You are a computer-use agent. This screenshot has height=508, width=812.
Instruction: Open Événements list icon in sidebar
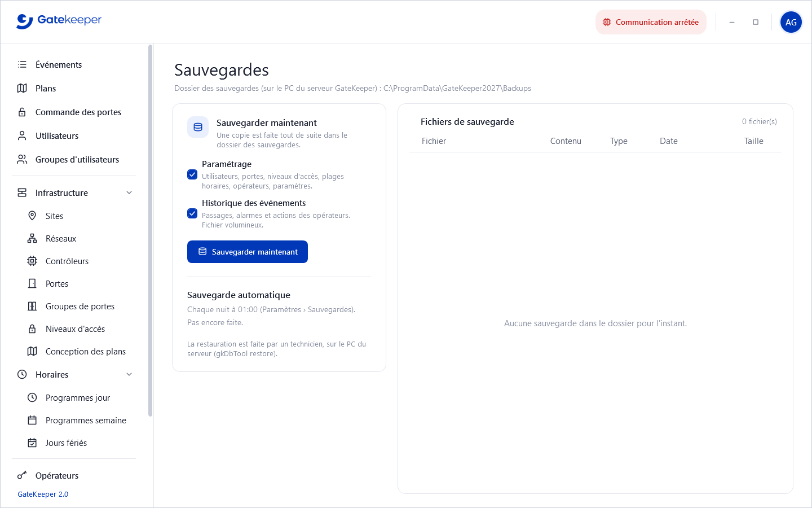(x=22, y=64)
